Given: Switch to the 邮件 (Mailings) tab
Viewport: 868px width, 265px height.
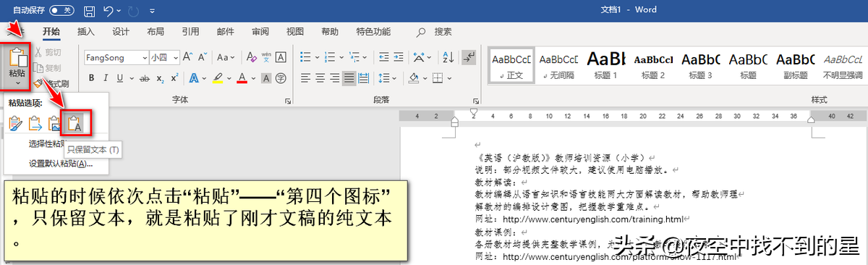Looking at the screenshot, I should coord(225,32).
